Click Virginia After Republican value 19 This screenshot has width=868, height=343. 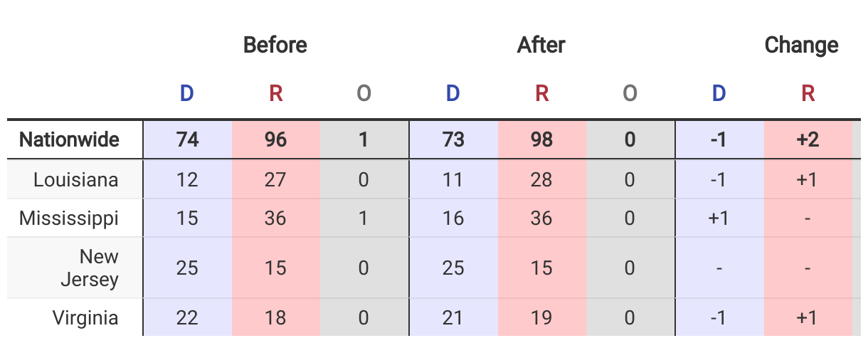pyautogui.click(x=542, y=317)
